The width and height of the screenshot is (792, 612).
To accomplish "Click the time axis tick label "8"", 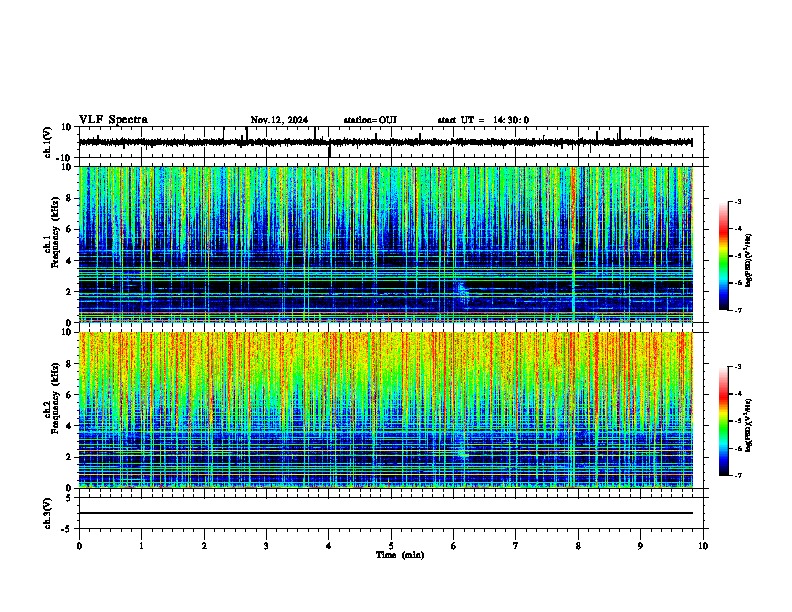I will pyautogui.click(x=578, y=546).
